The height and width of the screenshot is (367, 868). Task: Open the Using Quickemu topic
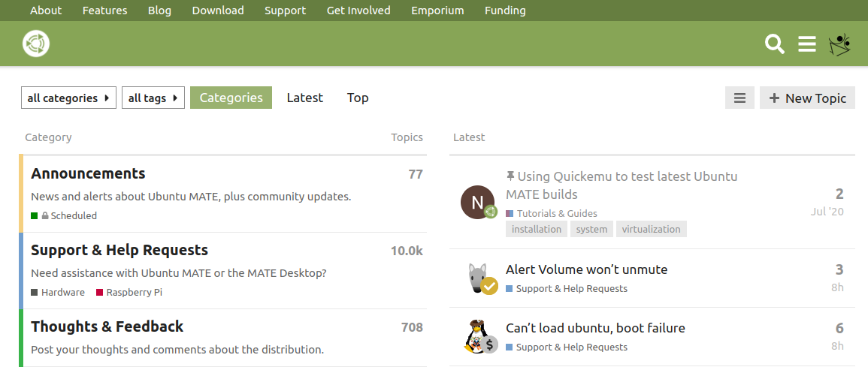[x=623, y=185]
